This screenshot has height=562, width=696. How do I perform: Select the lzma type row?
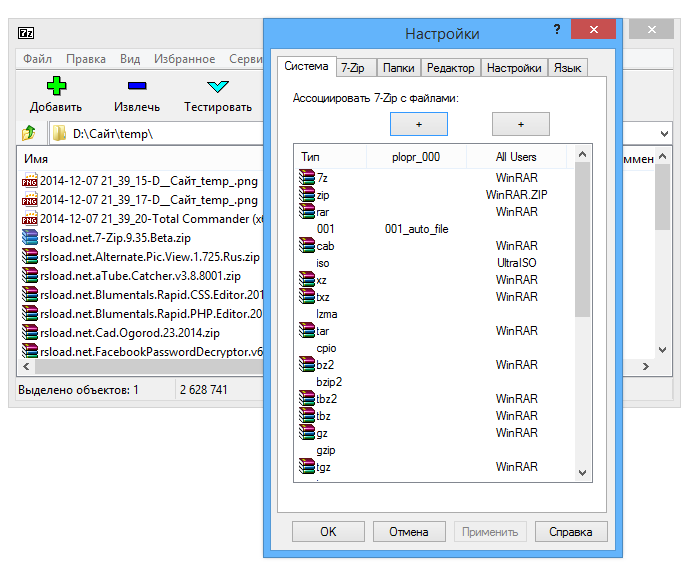pos(434,313)
